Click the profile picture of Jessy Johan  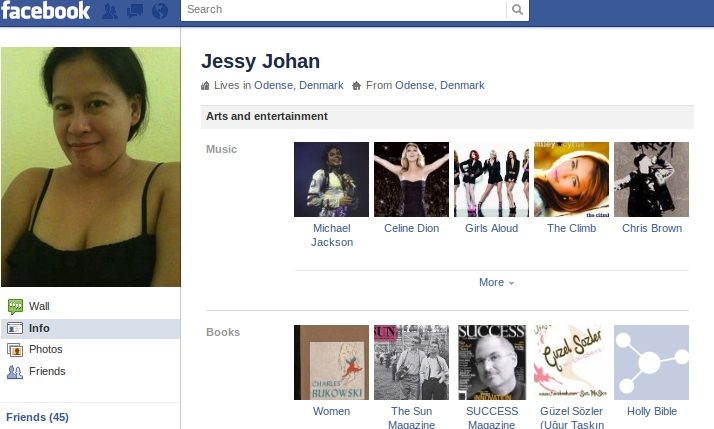(91, 167)
